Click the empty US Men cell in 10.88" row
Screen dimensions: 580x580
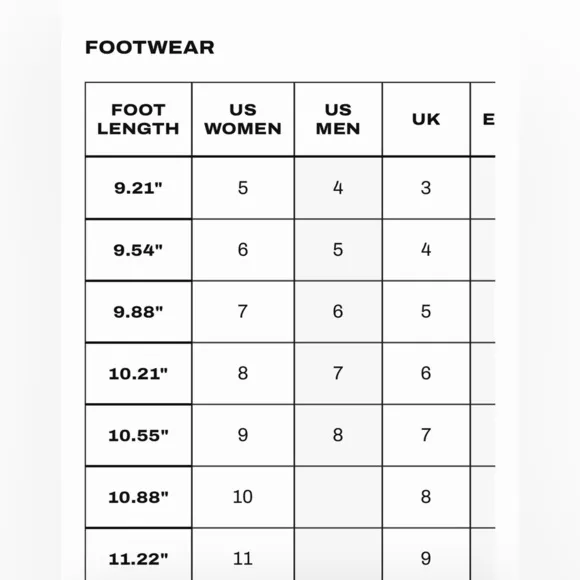[338, 497]
